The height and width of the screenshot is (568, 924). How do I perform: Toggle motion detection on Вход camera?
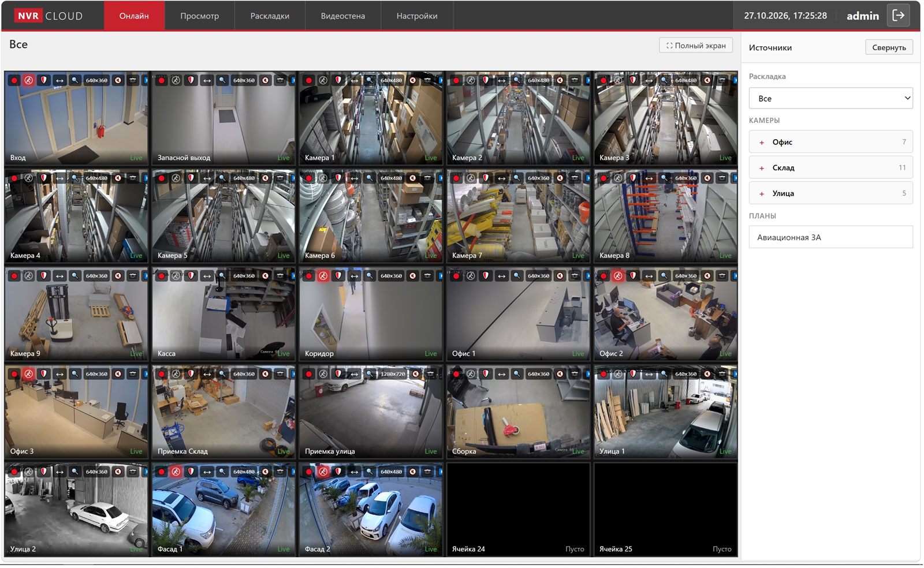29,80
